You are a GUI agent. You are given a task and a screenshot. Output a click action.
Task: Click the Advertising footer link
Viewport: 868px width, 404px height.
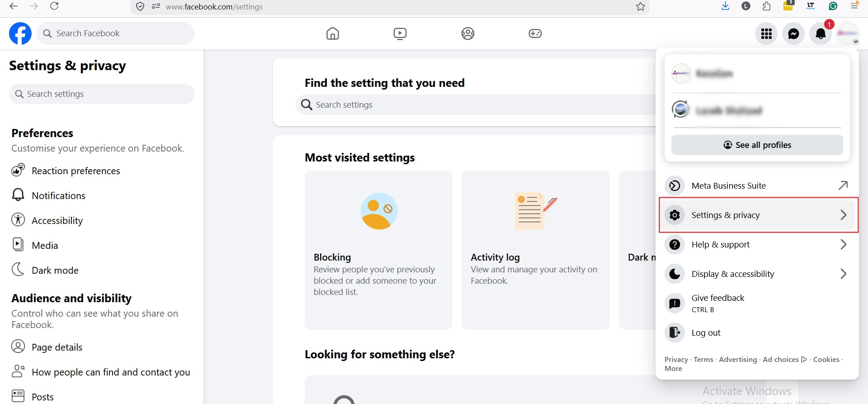(x=738, y=360)
